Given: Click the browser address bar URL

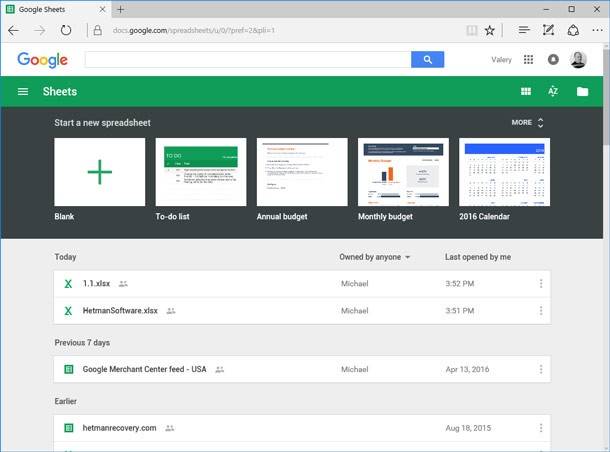Looking at the screenshot, I should coord(194,30).
